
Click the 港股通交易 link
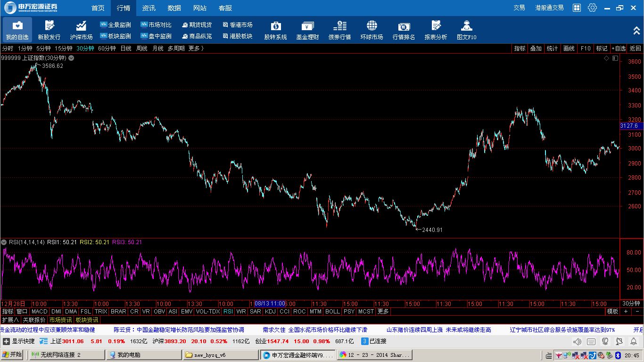coord(549,8)
